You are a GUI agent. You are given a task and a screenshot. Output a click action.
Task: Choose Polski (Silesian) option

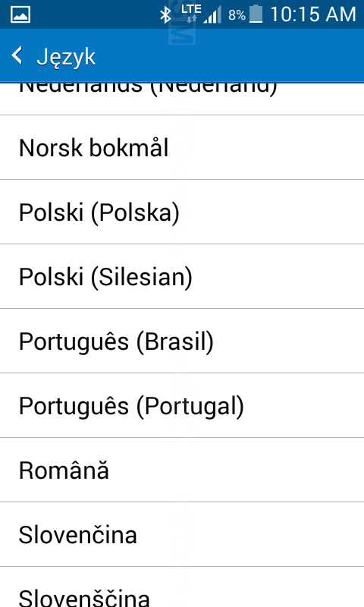tap(182, 277)
